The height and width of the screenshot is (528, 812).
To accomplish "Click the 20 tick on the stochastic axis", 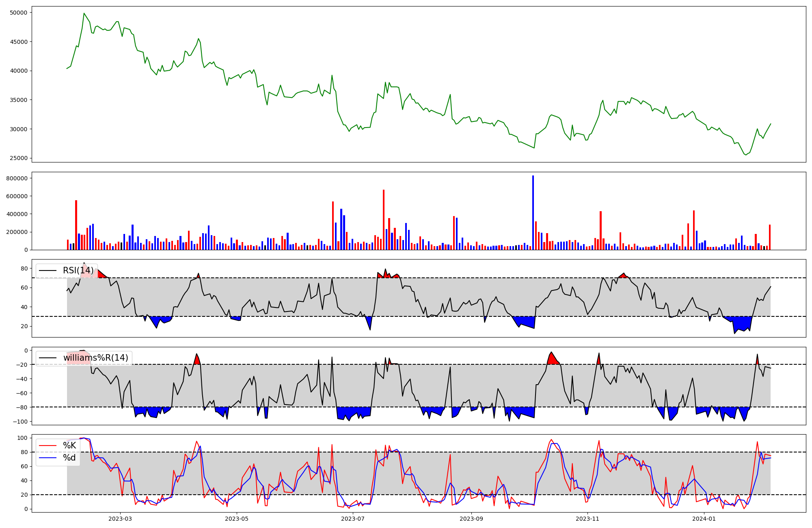I will tap(24, 495).
